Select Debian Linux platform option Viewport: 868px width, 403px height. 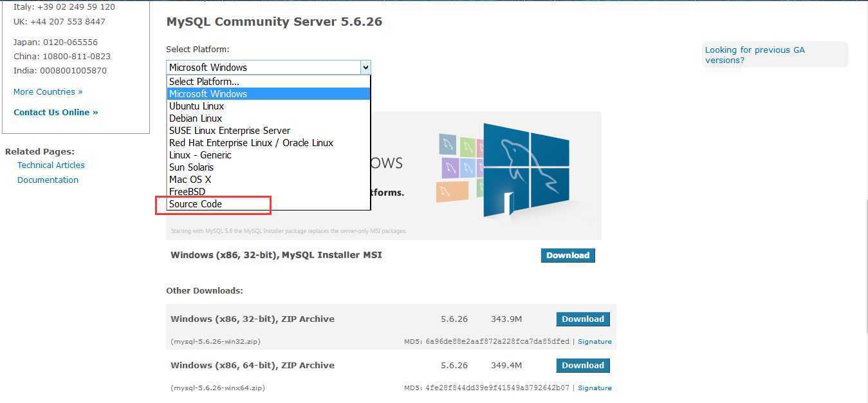(268, 118)
